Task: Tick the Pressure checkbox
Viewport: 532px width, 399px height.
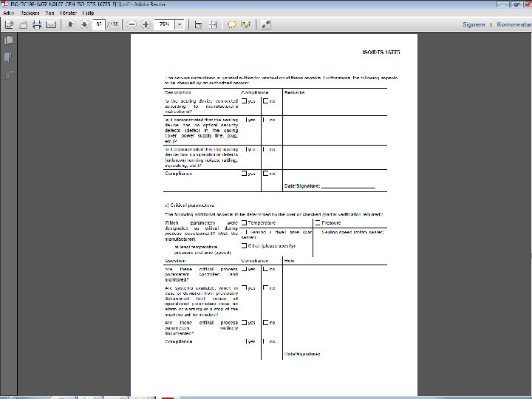Action: coord(318,222)
